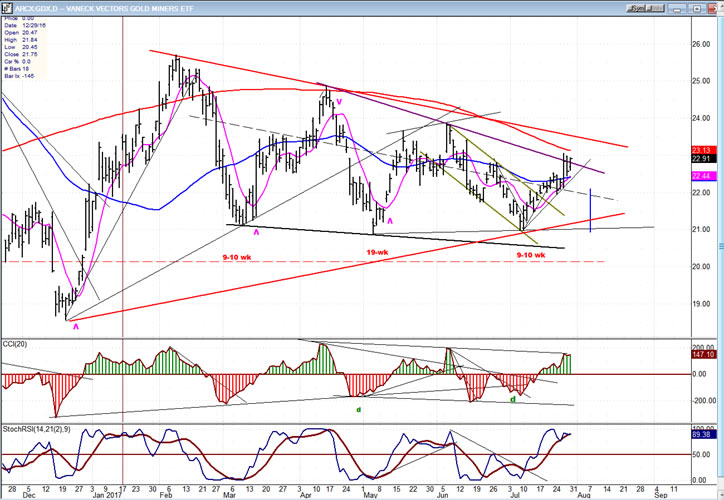The width and height of the screenshot is (724, 500).
Task: Click the red 147.10 CCI value tag
Action: point(701,354)
